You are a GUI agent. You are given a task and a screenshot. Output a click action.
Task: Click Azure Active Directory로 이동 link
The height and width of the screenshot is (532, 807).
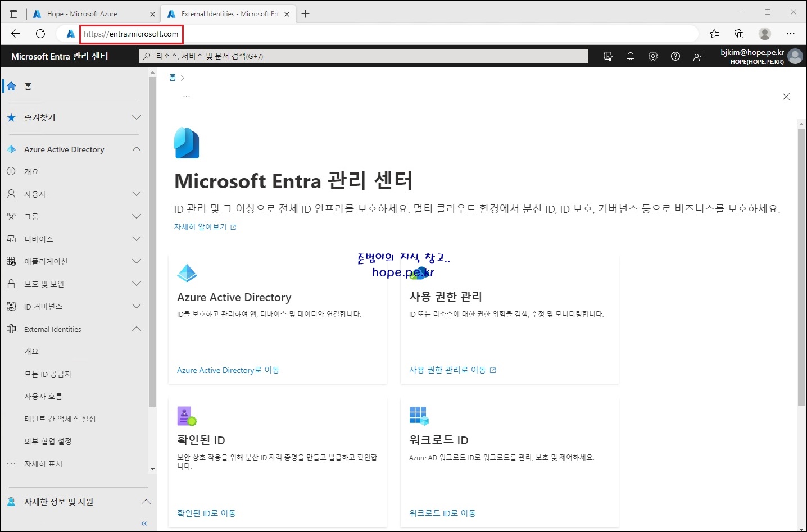tap(228, 370)
